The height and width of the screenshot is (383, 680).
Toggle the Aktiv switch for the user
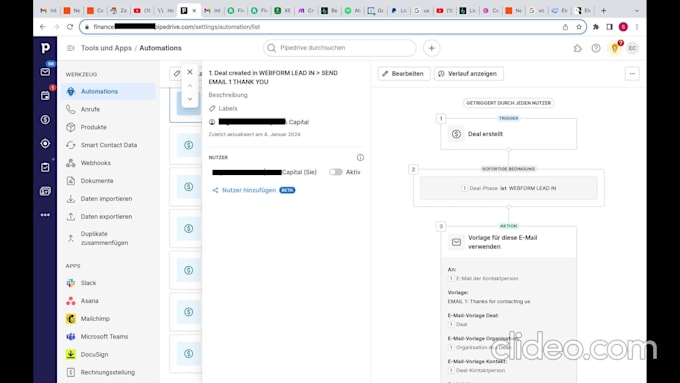click(335, 172)
